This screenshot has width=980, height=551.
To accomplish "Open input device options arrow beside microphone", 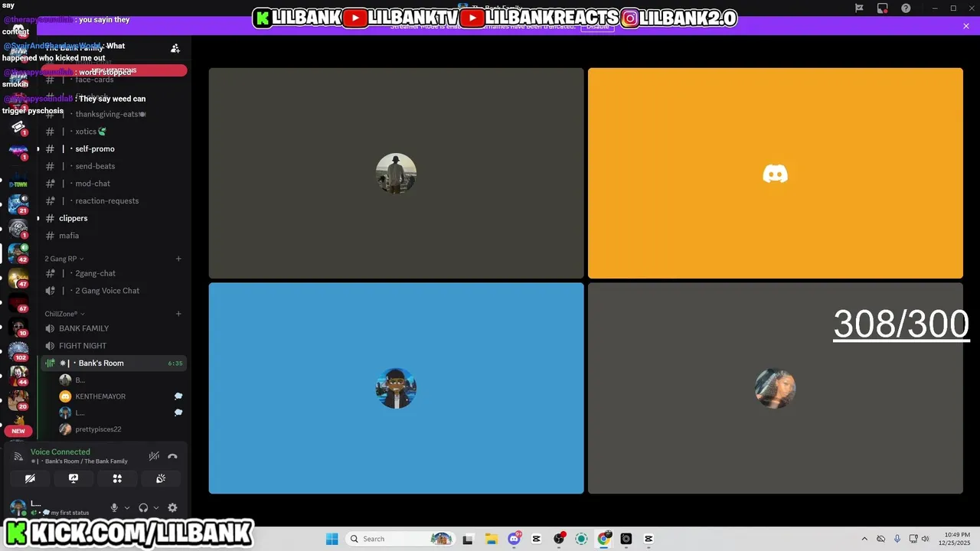I will click(x=127, y=507).
